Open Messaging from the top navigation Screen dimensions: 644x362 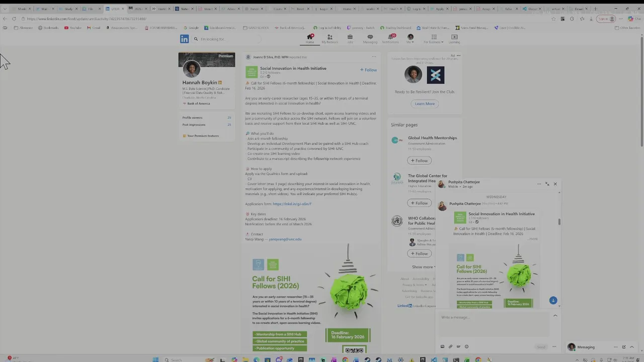[x=370, y=39]
